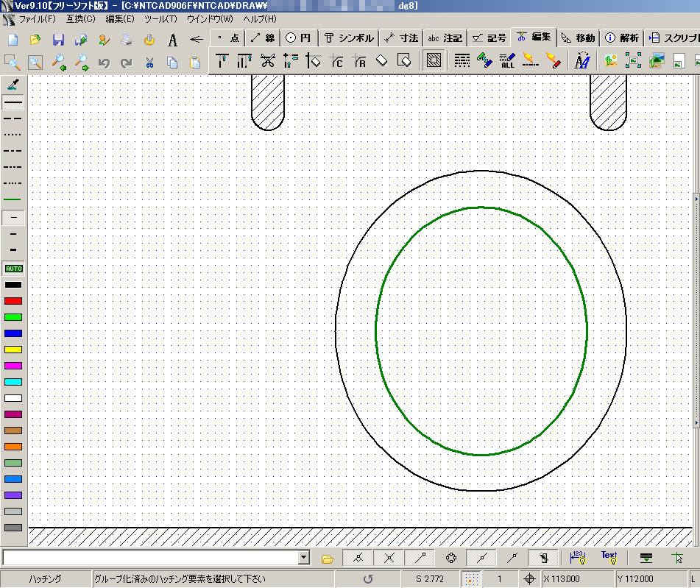
Task: Click the crosshair coordinate icon in status bar
Action: pos(529,579)
